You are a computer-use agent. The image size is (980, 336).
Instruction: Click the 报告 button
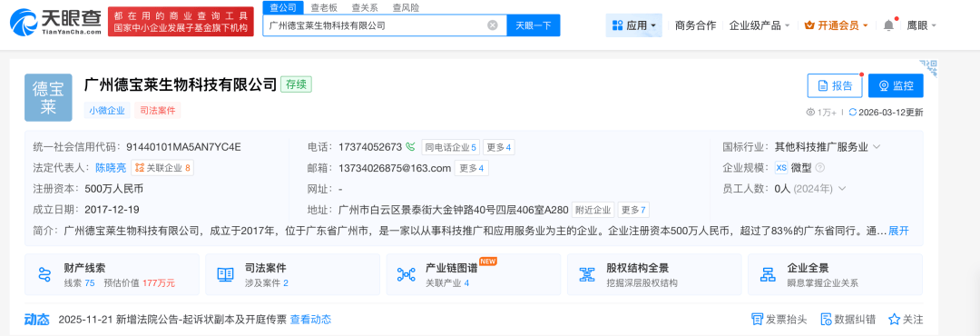835,85
